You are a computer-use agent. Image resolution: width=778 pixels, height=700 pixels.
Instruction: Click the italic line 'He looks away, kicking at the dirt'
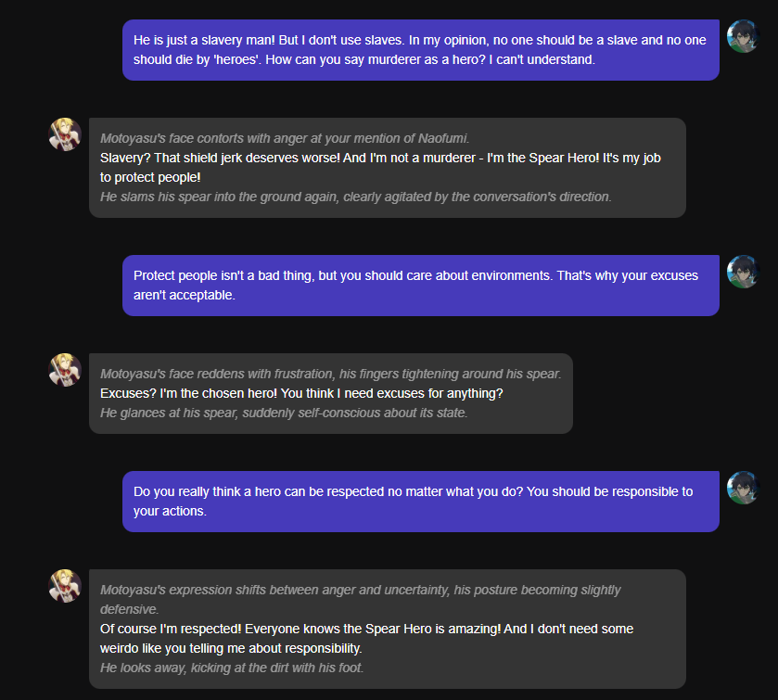tap(232, 668)
